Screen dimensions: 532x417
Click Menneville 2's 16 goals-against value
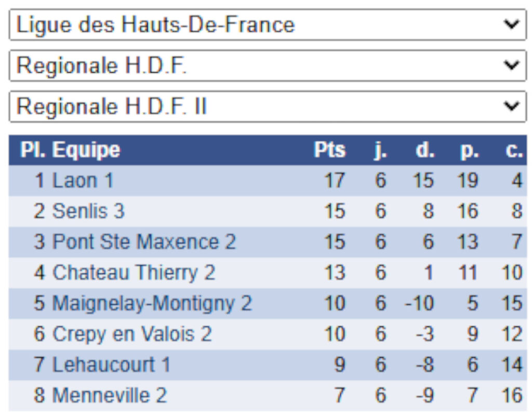(x=512, y=395)
